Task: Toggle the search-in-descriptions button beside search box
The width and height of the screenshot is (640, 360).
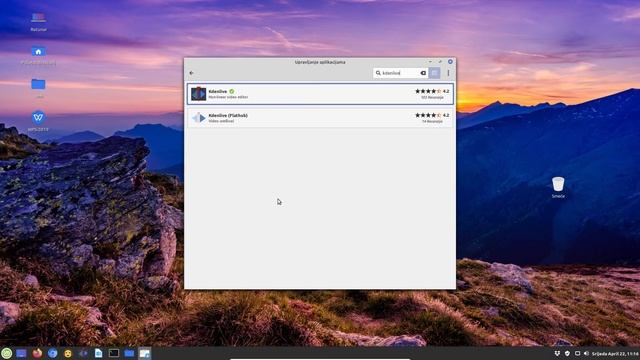Action: point(434,73)
